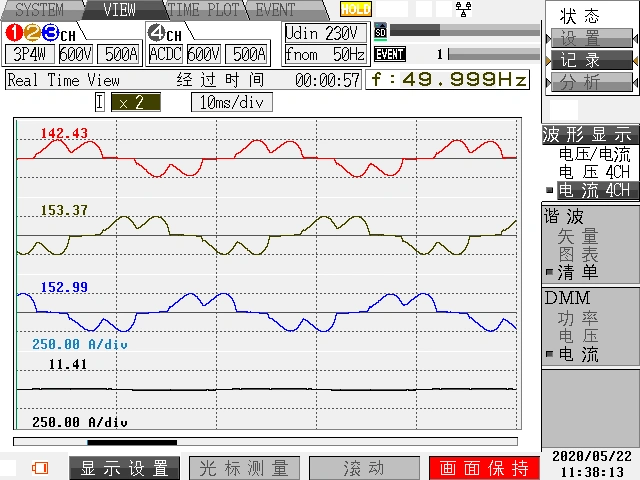Click the SD card status icon
Viewport: 640px width, 480px height.
click(x=380, y=31)
